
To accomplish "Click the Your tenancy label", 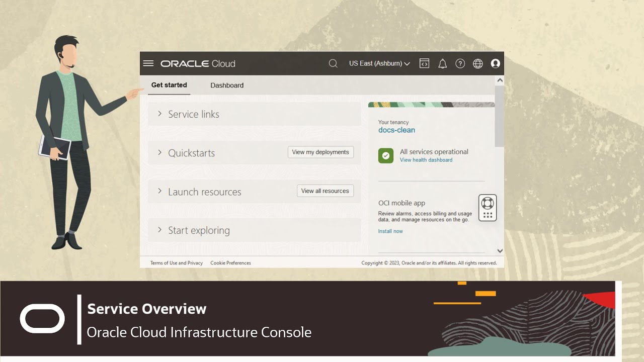I will [393, 122].
